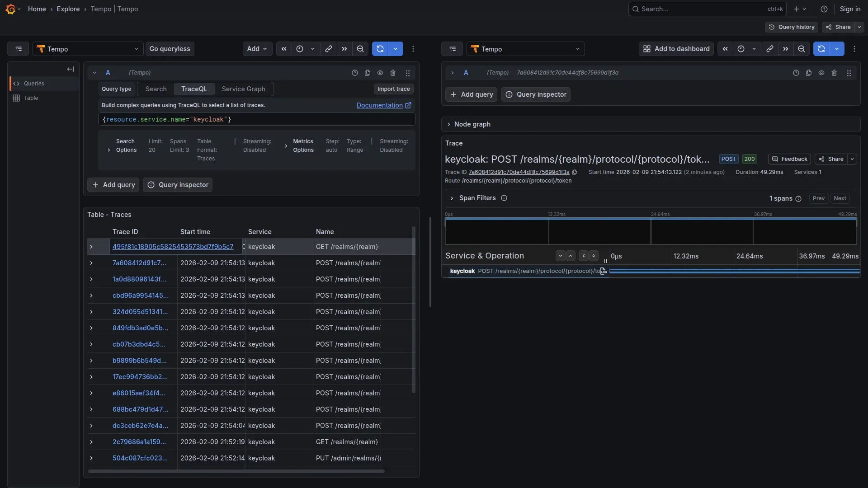868x488 pixels.
Task: Run the query in the left pane
Action: [380, 49]
